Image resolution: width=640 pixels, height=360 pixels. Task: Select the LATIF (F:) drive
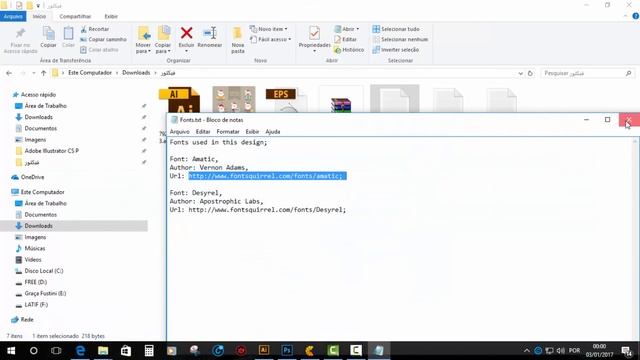[x=36, y=304]
